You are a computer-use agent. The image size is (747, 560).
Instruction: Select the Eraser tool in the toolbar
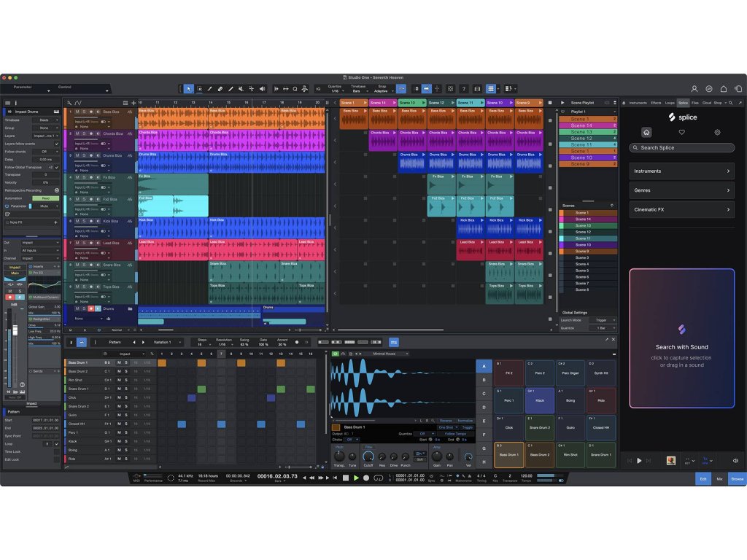[220, 88]
